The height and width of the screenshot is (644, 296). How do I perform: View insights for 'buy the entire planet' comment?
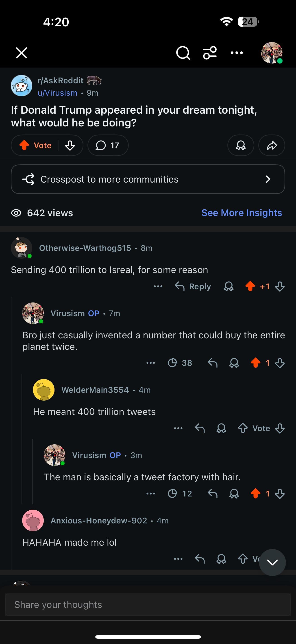pyautogui.click(x=180, y=363)
